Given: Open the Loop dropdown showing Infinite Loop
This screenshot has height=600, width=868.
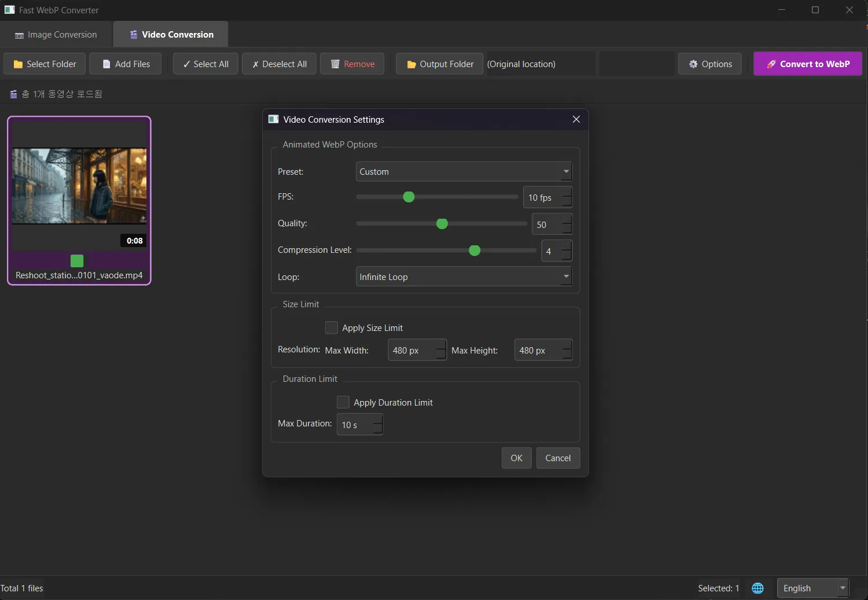Looking at the screenshot, I should [463, 277].
